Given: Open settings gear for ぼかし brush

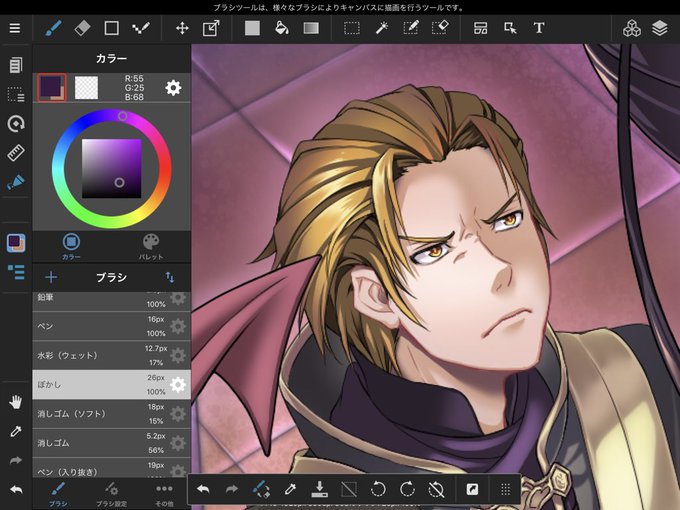Looking at the screenshot, I should 178,385.
